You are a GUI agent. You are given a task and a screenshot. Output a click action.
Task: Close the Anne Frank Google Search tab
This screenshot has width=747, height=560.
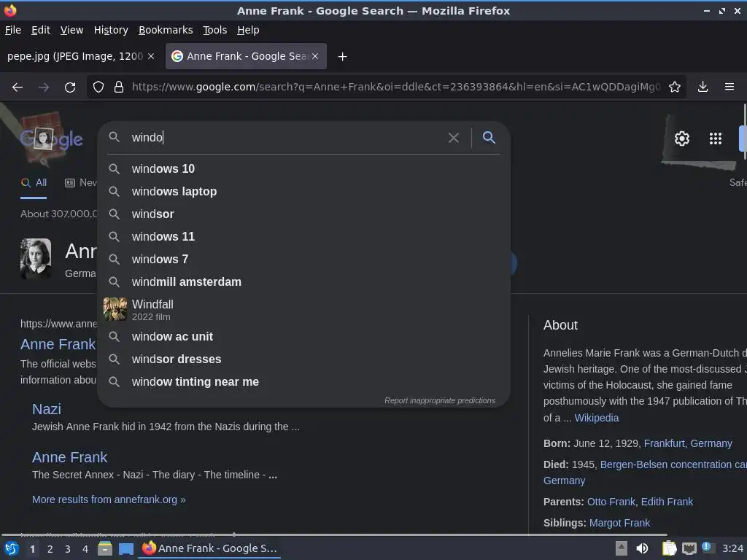(x=315, y=56)
